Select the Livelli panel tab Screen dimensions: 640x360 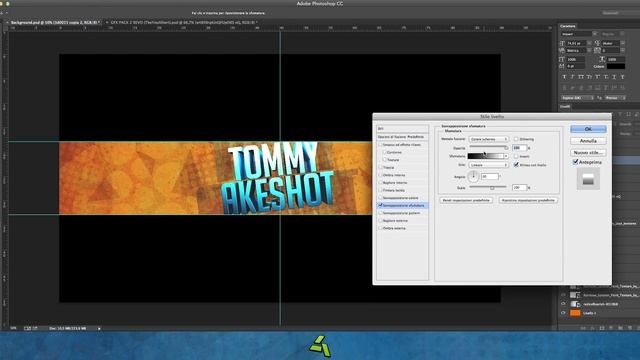click(x=565, y=107)
